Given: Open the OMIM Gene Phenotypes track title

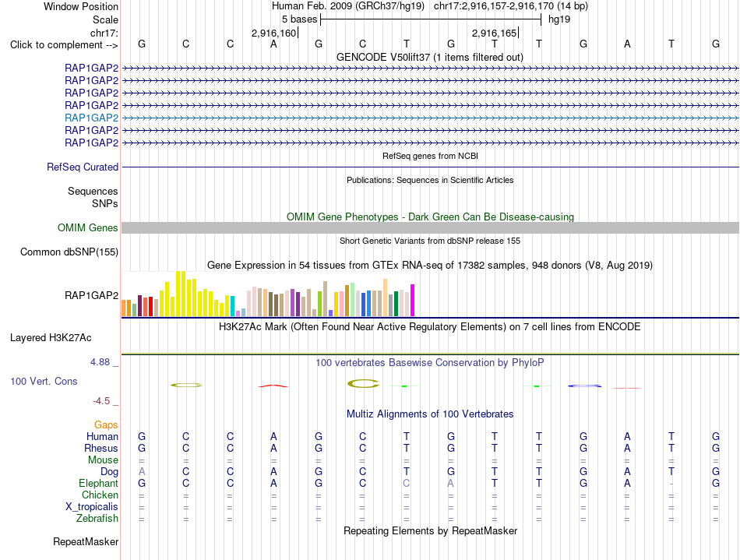Looking at the screenshot, I should 430,217.
